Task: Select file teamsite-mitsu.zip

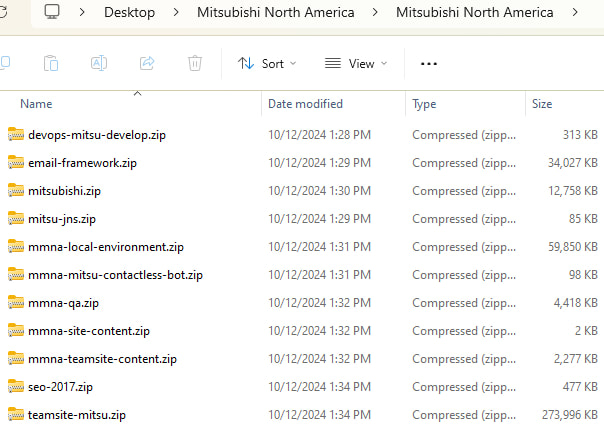Action: coord(77,415)
